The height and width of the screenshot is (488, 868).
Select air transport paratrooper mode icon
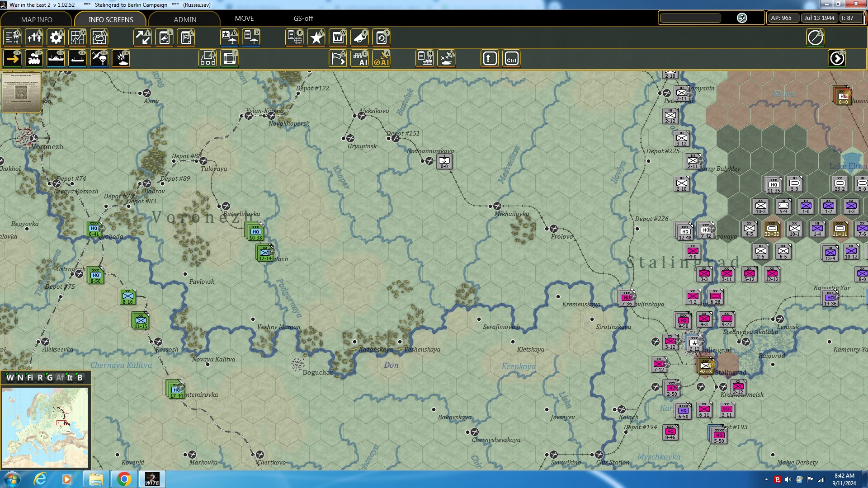point(99,59)
